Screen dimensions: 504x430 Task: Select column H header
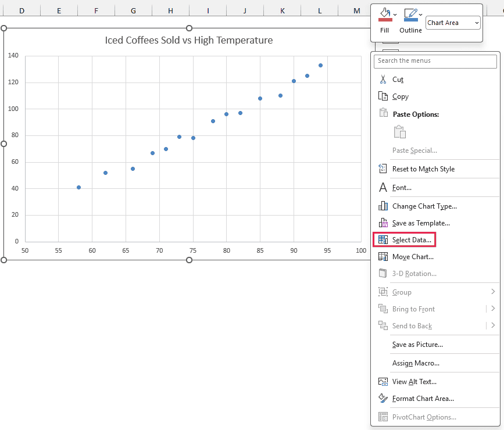pyautogui.click(x=171, y=11)
